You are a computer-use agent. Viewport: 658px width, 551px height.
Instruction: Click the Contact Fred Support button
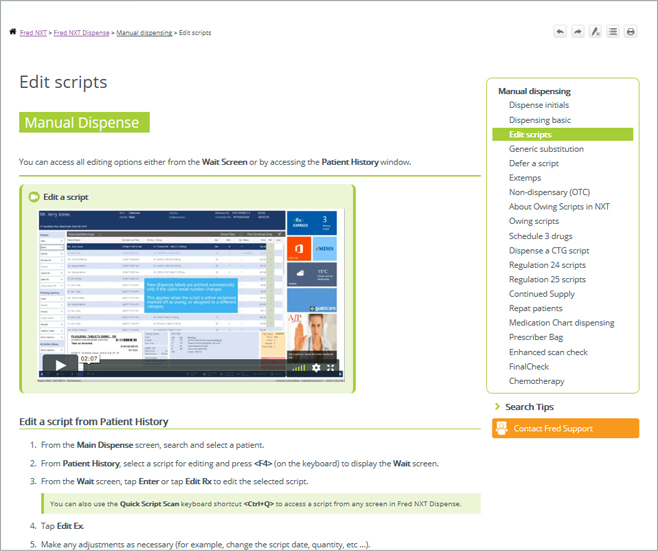(x=565, y=428)
